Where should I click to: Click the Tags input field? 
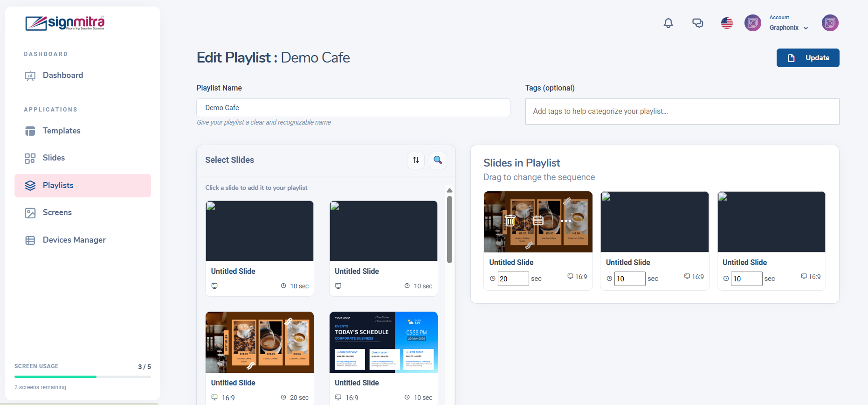tap(682, 112)
